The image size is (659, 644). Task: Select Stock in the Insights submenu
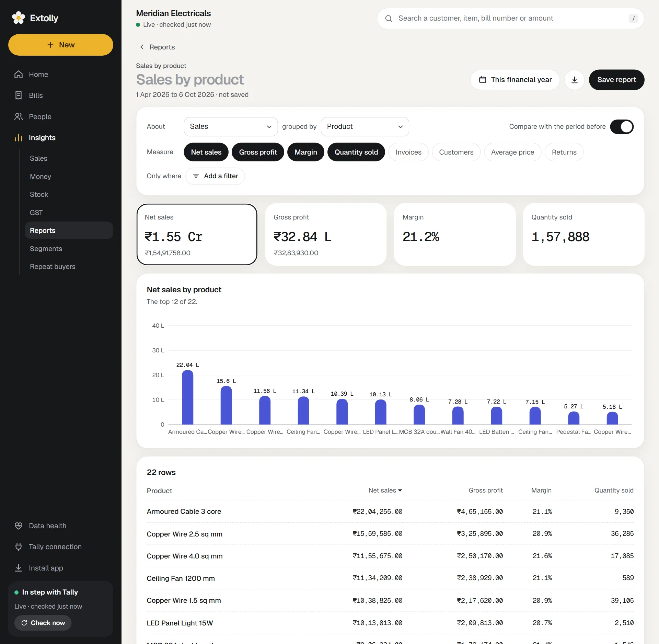(x=69, y=194)
